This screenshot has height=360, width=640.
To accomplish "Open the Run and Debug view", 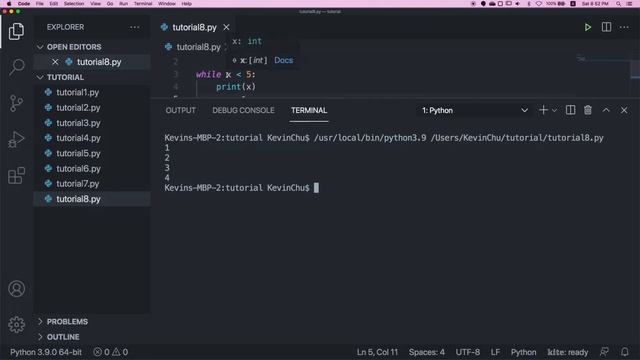I will click(x=16, y=139).
